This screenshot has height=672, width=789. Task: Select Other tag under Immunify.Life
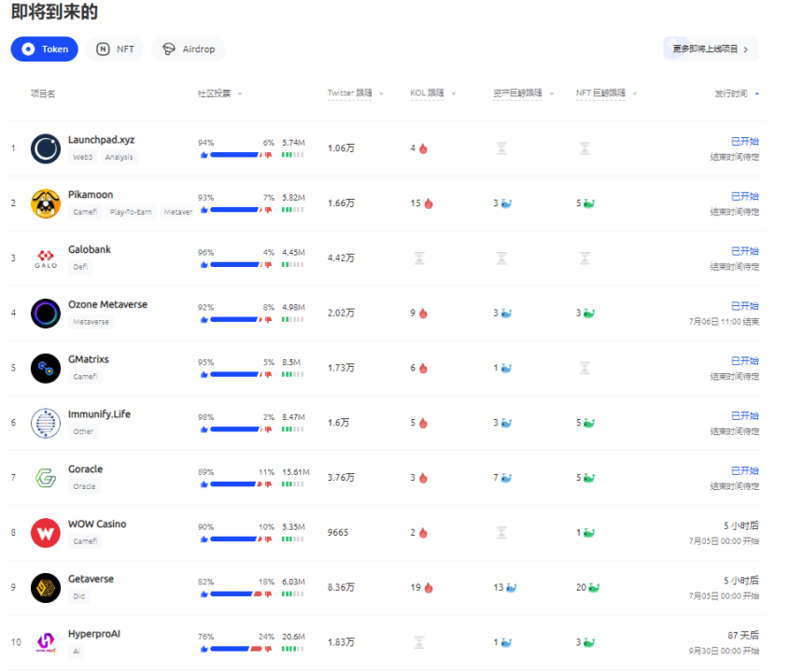83,431
